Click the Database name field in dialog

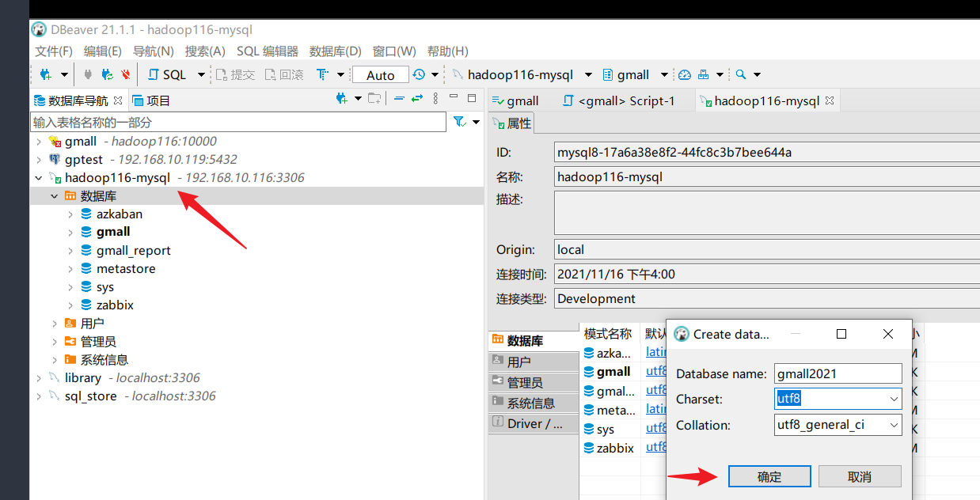pos(838,373)
